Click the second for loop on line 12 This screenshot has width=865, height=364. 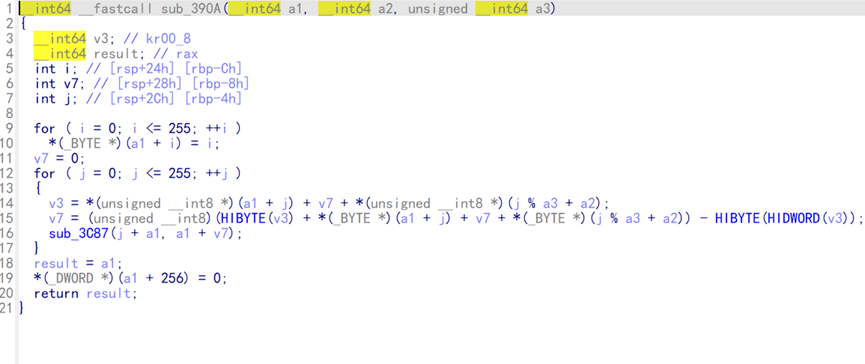point(138,174)
